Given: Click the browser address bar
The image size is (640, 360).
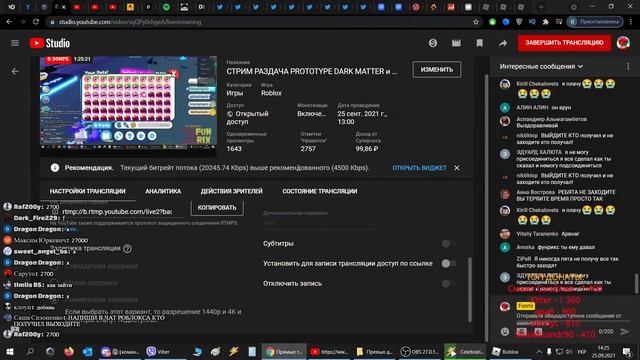Looking at the screenshot, I should pyautogui.click(x=261, y=22).
